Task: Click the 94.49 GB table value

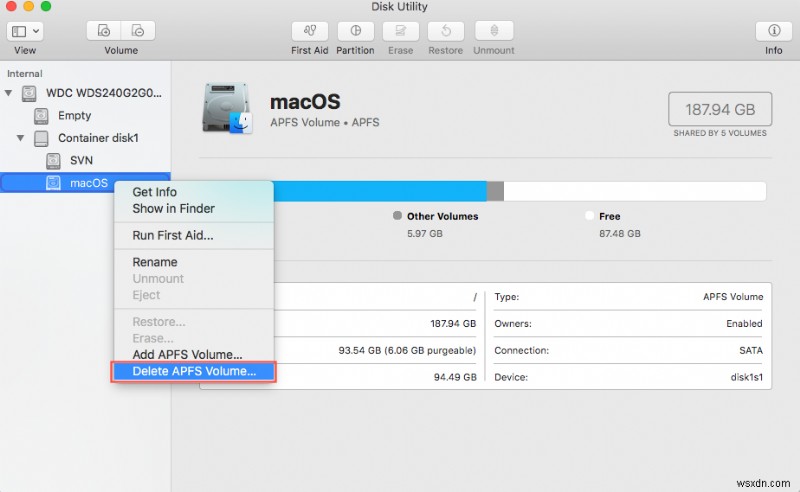Action: click(x=455, y=377)
